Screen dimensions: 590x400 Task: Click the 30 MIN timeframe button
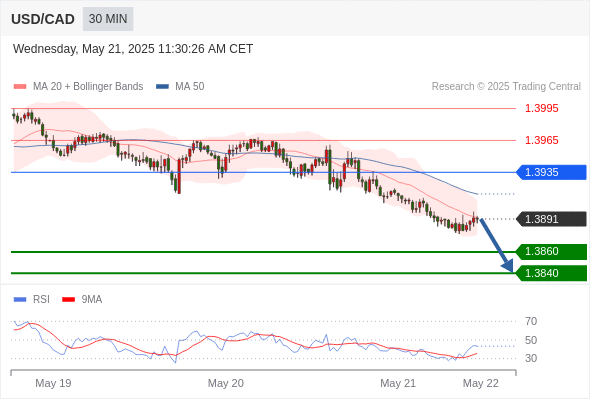coord(108,19)
